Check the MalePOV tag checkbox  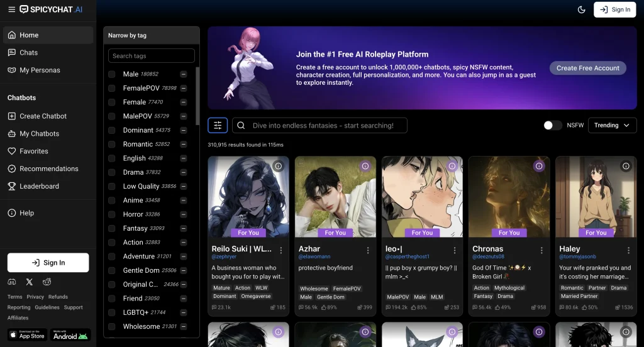point(112,116)
